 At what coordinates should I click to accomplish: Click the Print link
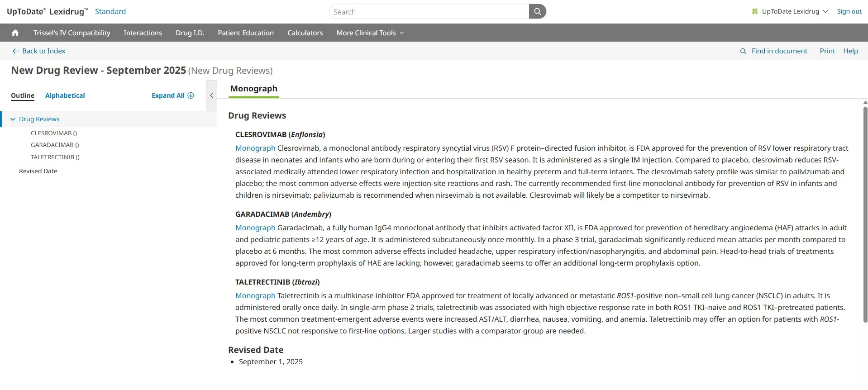click(x=827, y=51)
